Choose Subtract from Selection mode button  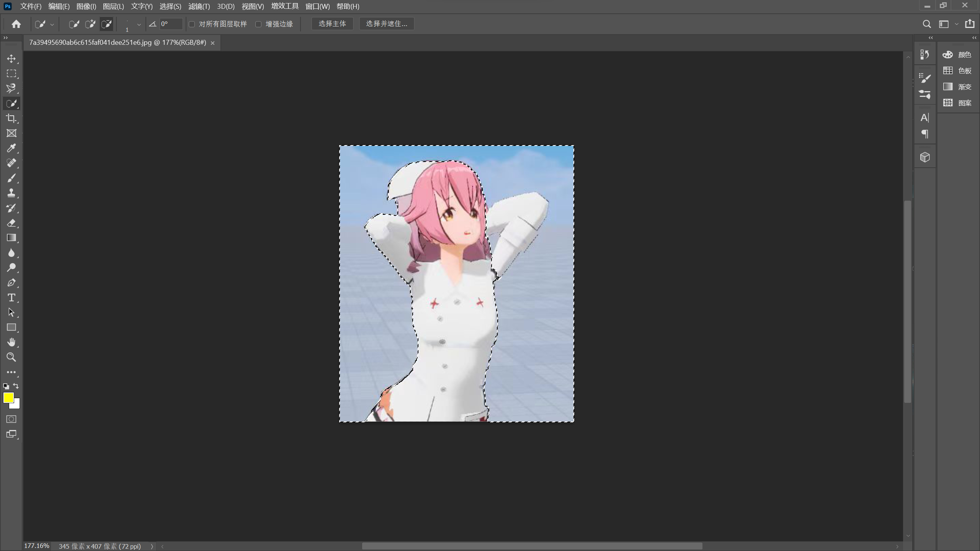click(106, 24)
